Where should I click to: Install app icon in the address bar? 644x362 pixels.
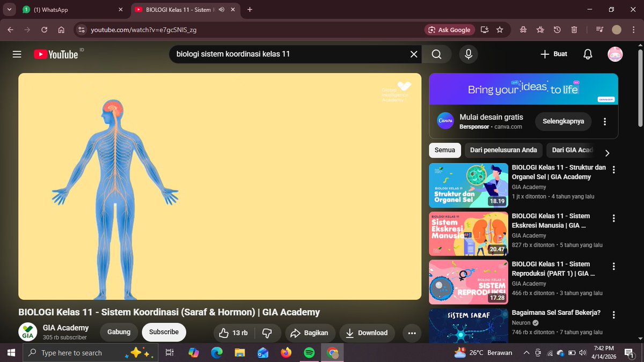click(x=485, y=30)
